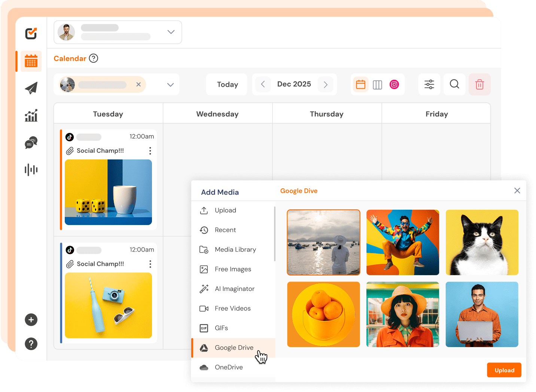Open options menu on first Tuesday post
536x392 pixels.
[x=150, y=151]
